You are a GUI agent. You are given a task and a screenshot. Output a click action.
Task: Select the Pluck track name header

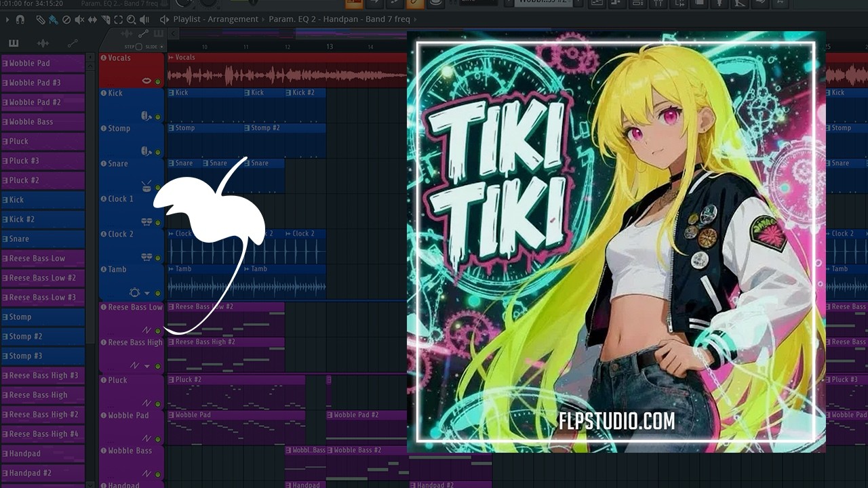point(117,380)
